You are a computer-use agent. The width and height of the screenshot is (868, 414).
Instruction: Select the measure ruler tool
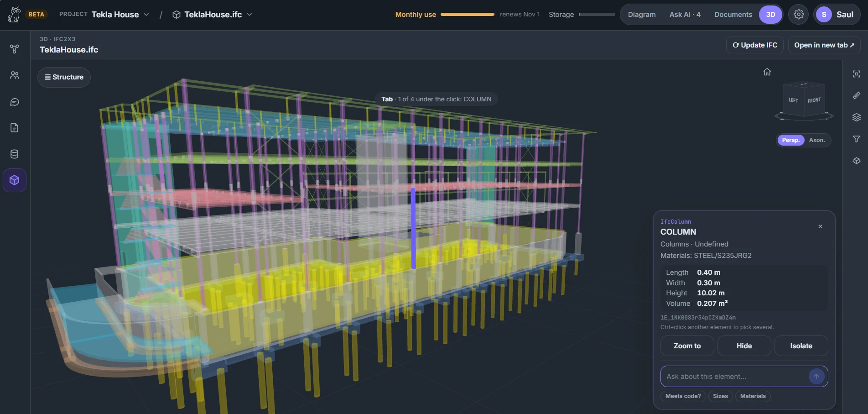pos(857,95)
